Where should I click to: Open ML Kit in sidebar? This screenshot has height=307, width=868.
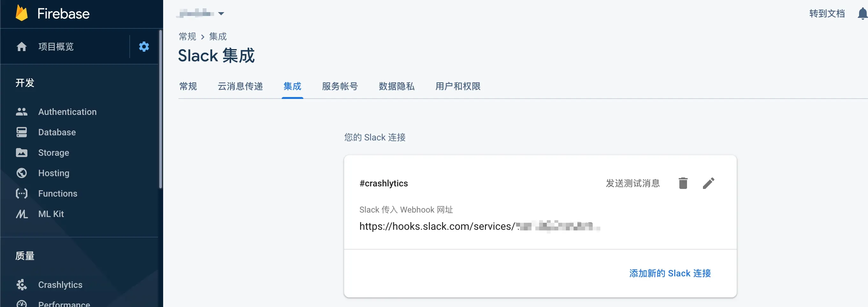51,214
